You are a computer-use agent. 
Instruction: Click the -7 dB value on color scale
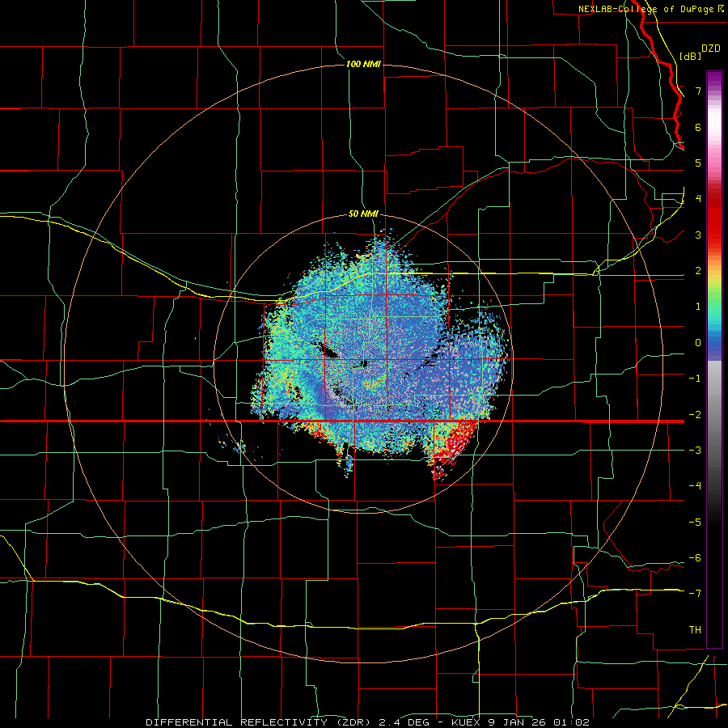click(x=695, y=594)
